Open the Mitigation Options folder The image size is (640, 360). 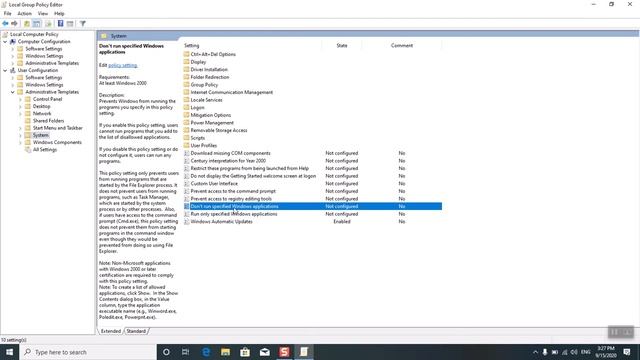[x=211, y=115]
